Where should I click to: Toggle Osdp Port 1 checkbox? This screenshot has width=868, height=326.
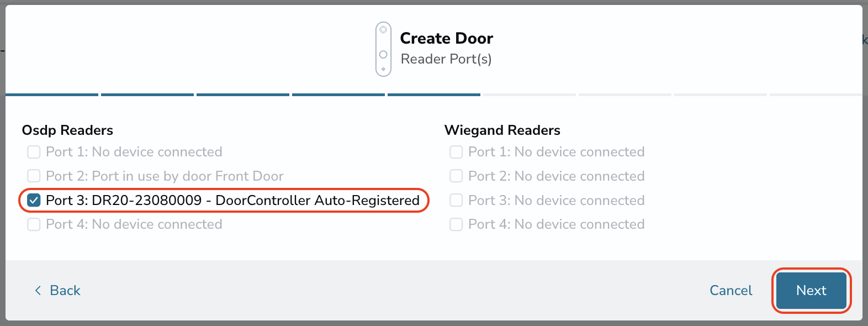tap(34, 152)
